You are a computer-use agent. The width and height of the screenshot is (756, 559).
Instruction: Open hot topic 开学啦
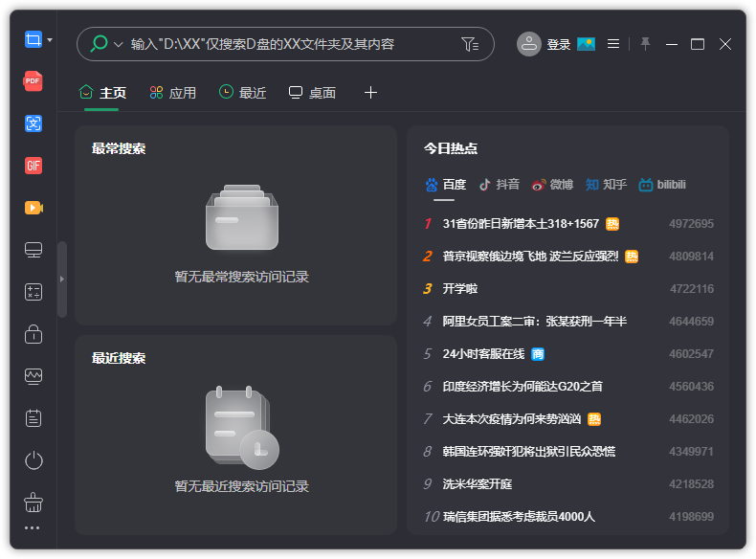[460, 289]
